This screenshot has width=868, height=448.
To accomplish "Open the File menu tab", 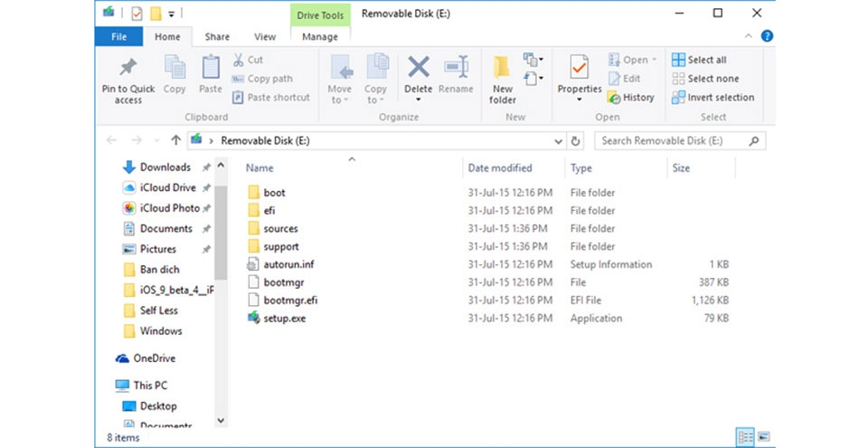I will click(119, 36).
